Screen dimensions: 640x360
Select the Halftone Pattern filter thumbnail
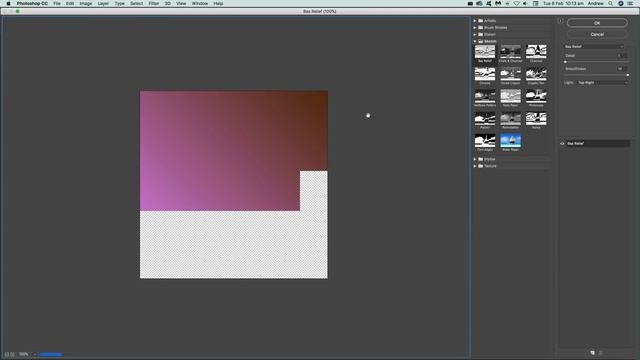point(485,96)
